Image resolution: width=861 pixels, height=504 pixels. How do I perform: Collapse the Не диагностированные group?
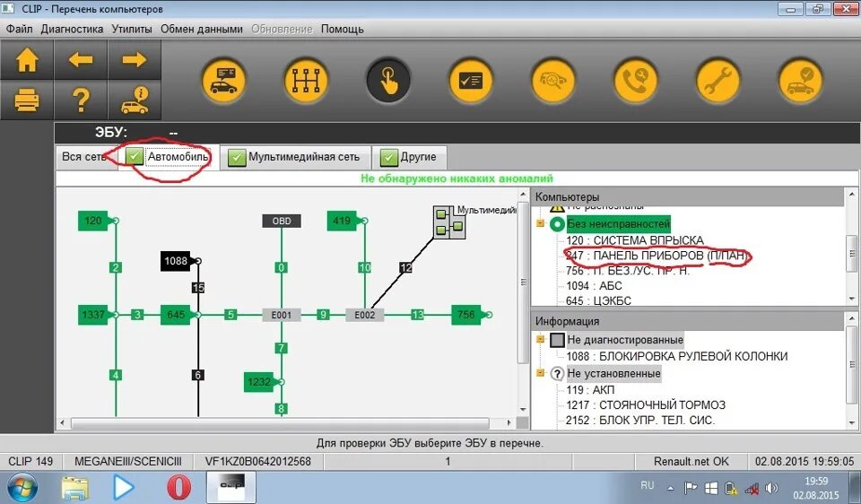(x=540, y=339)
